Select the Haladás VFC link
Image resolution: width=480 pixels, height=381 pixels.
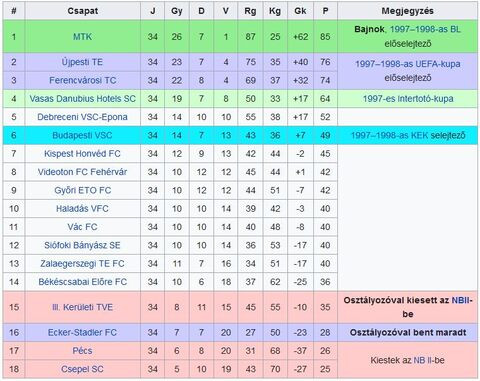[x=82, y=209]
